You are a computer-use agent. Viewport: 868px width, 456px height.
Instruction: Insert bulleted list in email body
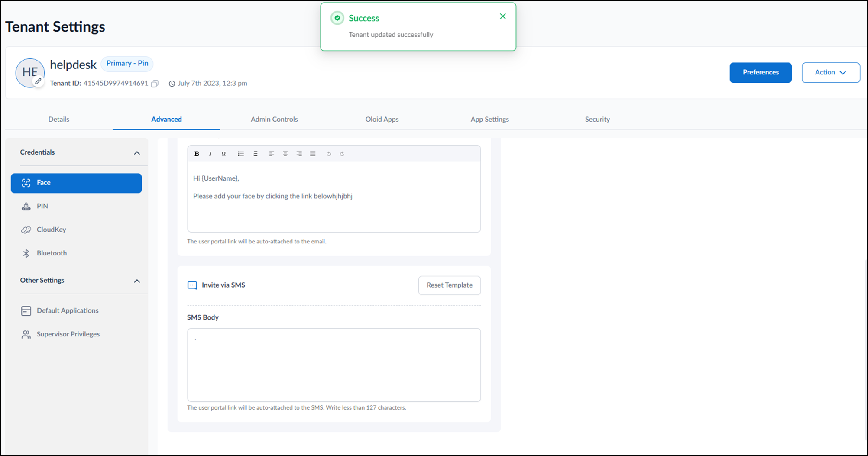[x=241, y=154]
